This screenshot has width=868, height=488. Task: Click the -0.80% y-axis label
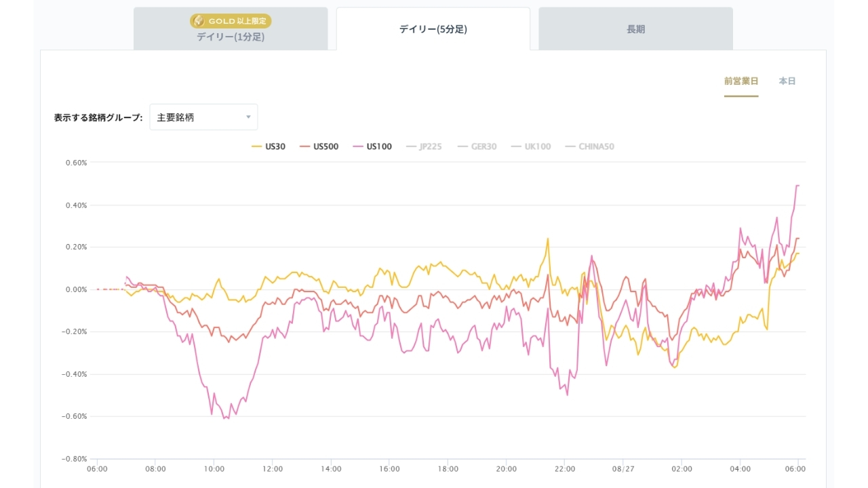[75, 459]
